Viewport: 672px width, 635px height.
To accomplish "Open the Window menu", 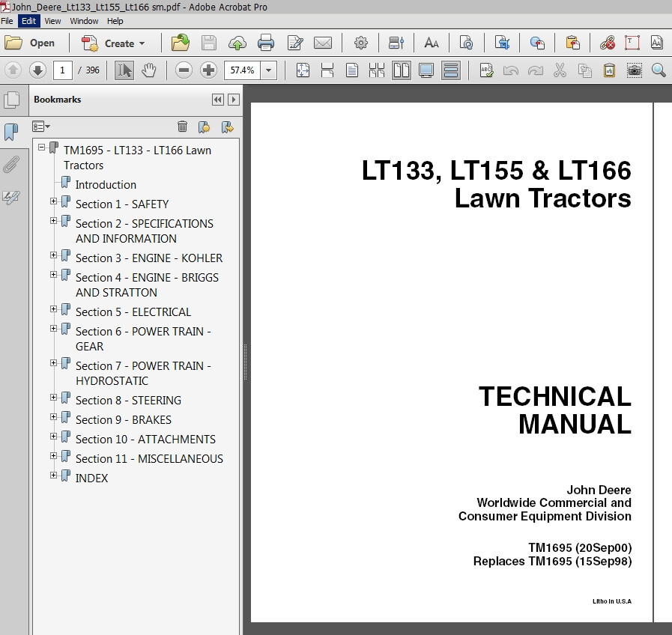I will pos(84,21).
